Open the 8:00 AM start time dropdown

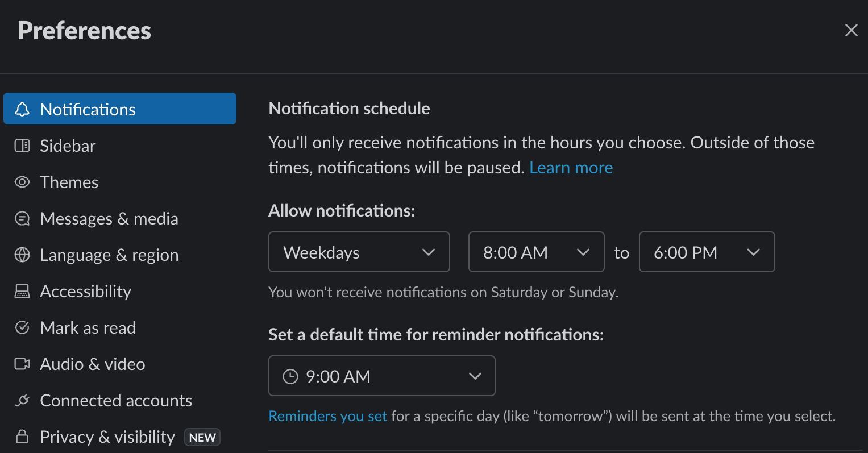click(x=536, y=252)
